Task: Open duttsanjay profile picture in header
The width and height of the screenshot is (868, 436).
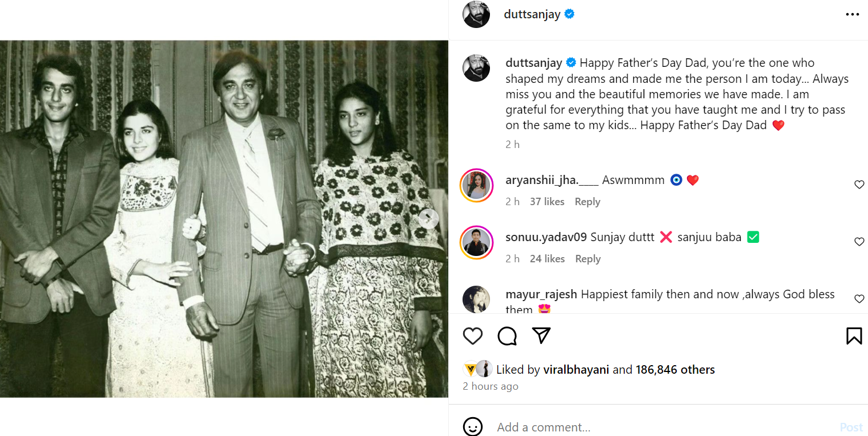Action: (476, 14)
